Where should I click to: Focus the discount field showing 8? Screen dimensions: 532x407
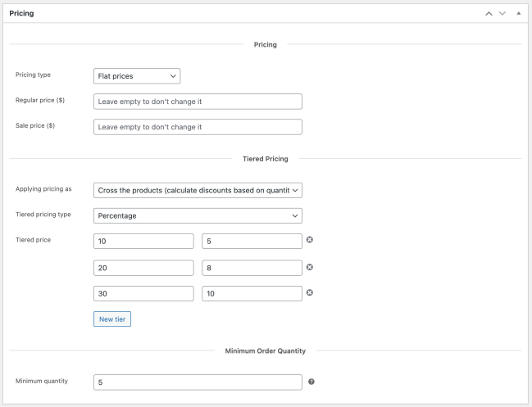coord(252,268)
